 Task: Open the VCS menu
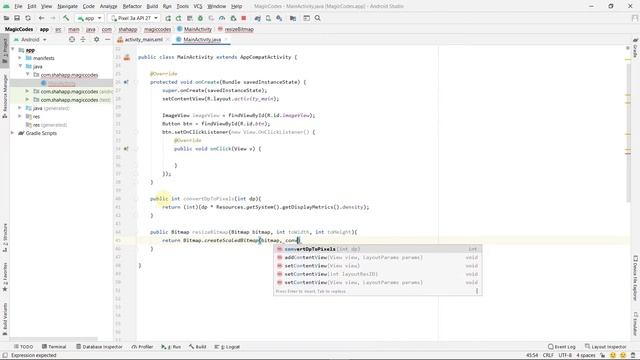[x=198, y=6]
